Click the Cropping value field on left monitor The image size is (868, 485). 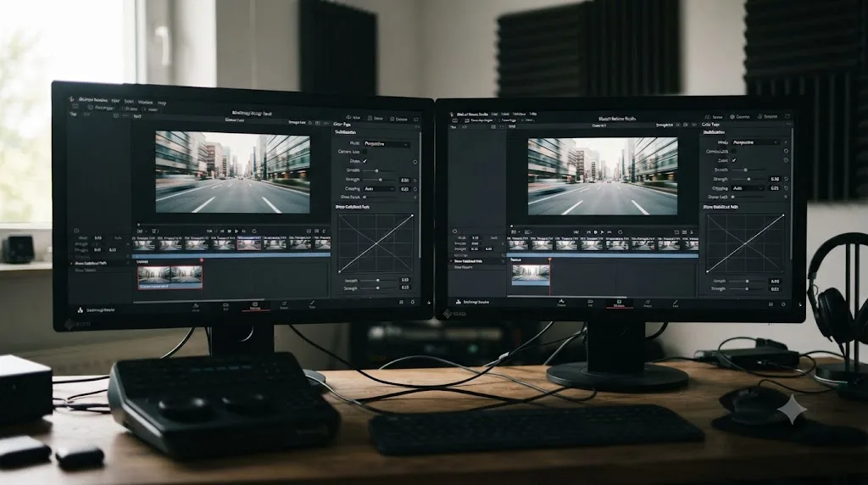[x=404, y=189]
